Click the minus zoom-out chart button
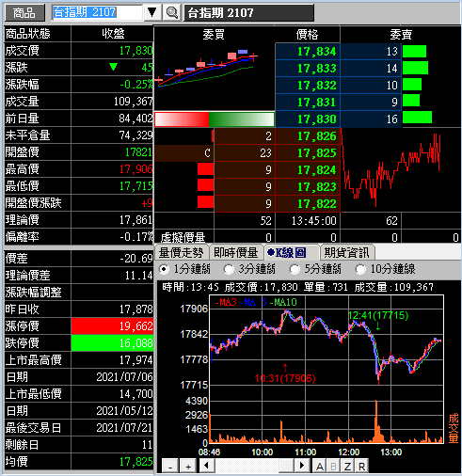This screenshot has width=462, height=476. click(170, 467)
